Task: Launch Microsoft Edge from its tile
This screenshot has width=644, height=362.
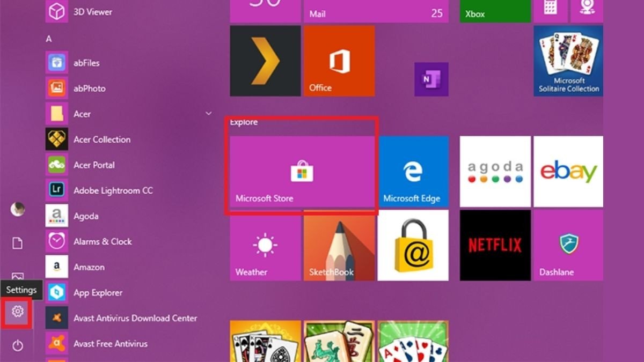Action: [413, 172]
